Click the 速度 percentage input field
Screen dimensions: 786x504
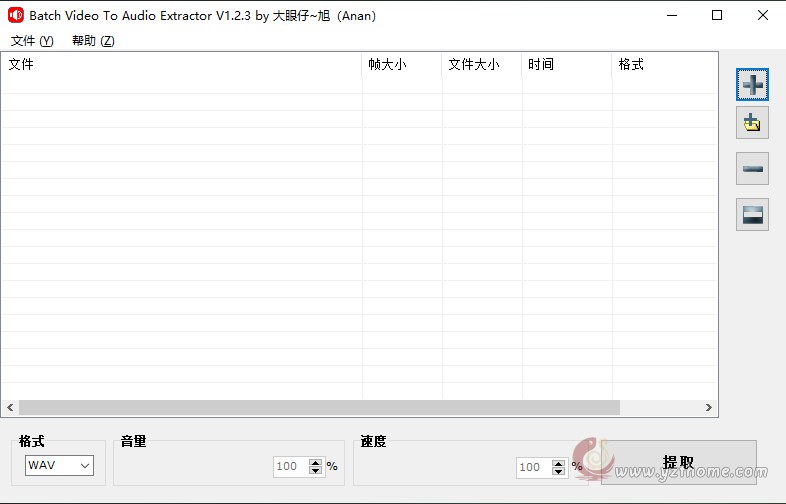(534, 467)
